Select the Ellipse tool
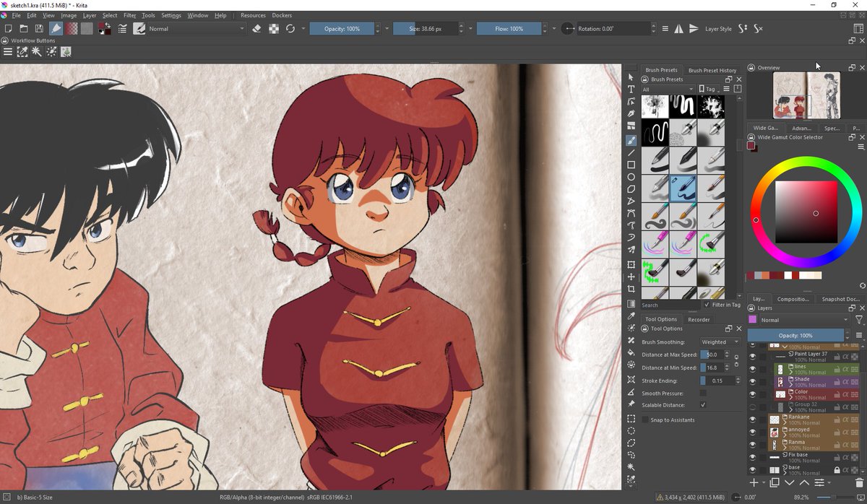Viewport: 867px width, 504px height. coord(631,177)
